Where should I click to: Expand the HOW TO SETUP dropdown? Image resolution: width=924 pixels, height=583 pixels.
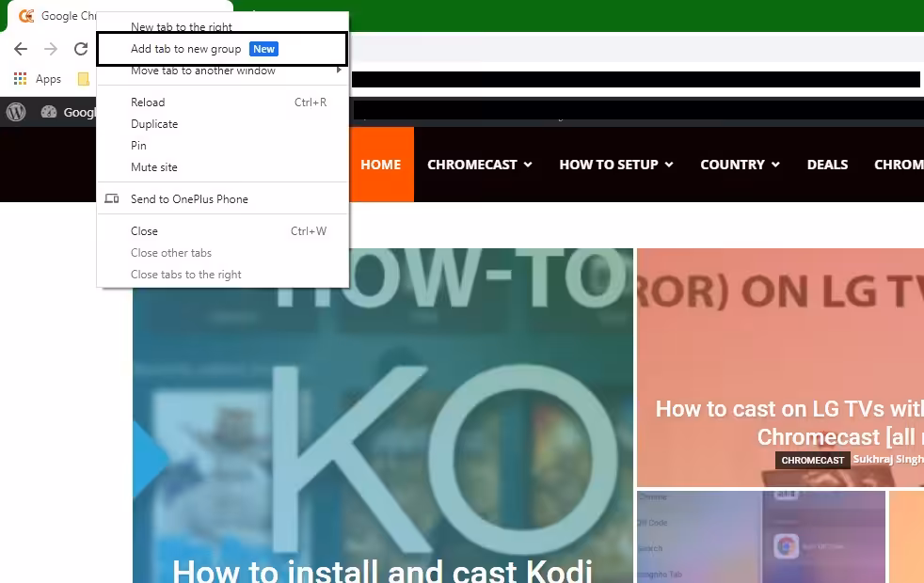tap(616, 165)
